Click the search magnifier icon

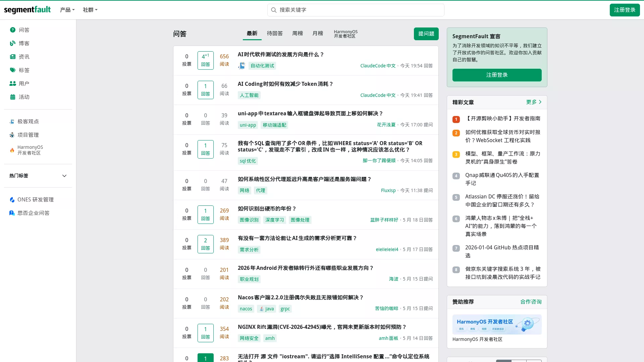point(274,10)
